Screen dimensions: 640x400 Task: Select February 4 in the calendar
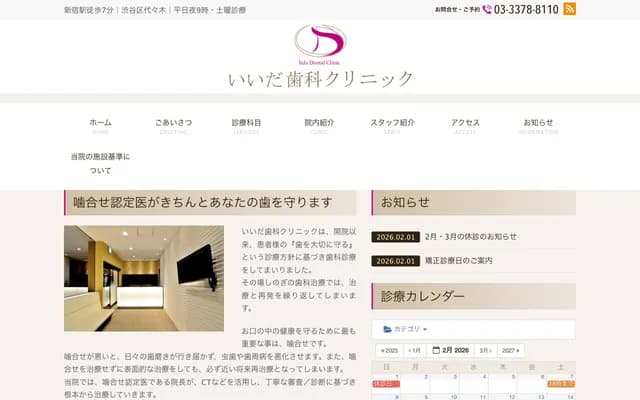[x=473, y=383]
